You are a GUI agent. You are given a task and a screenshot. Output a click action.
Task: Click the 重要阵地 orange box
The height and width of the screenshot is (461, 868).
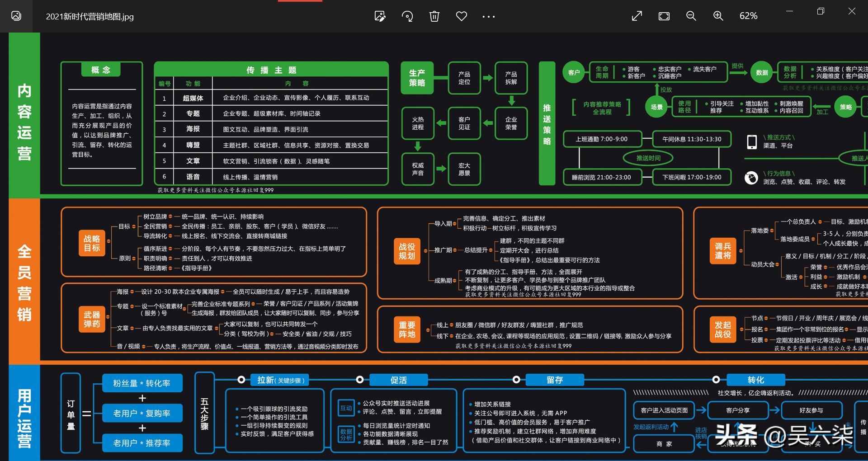click(407, 329)
